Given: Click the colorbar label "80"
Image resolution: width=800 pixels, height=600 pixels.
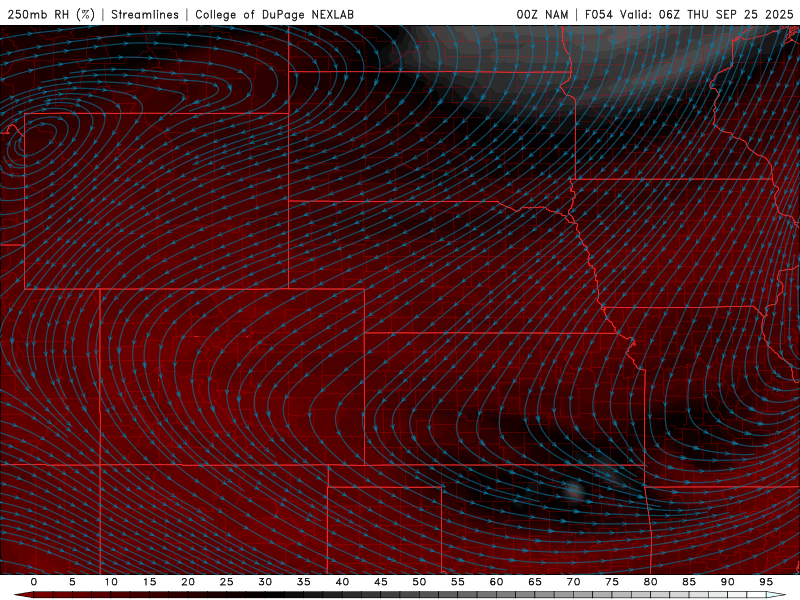Looking at the screenshot, I should tap(651, 582).
